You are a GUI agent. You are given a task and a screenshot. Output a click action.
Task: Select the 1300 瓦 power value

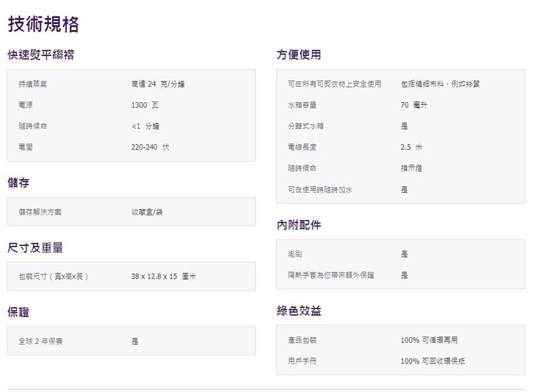[x=145, y=105]
